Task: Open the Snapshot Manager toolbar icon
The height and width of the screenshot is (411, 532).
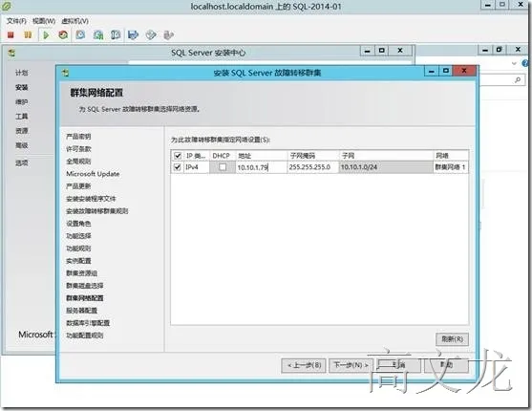Action: (x=116, y=35)
